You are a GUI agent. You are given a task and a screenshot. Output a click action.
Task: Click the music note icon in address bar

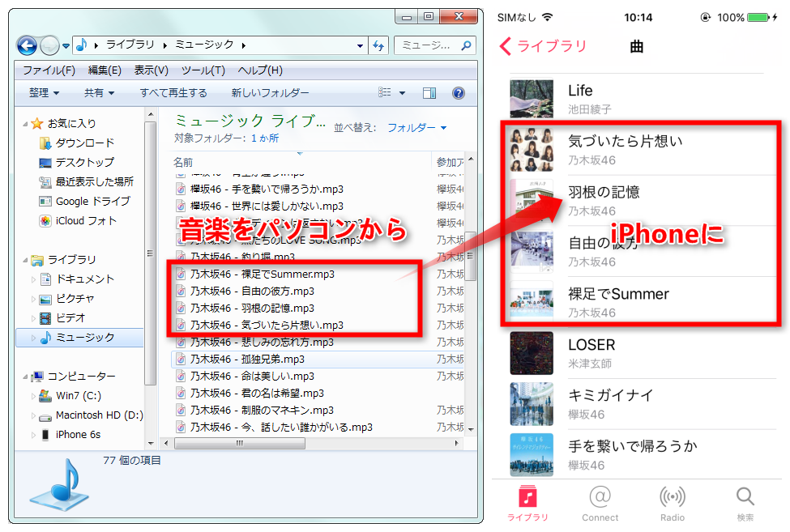pos(82,45)
